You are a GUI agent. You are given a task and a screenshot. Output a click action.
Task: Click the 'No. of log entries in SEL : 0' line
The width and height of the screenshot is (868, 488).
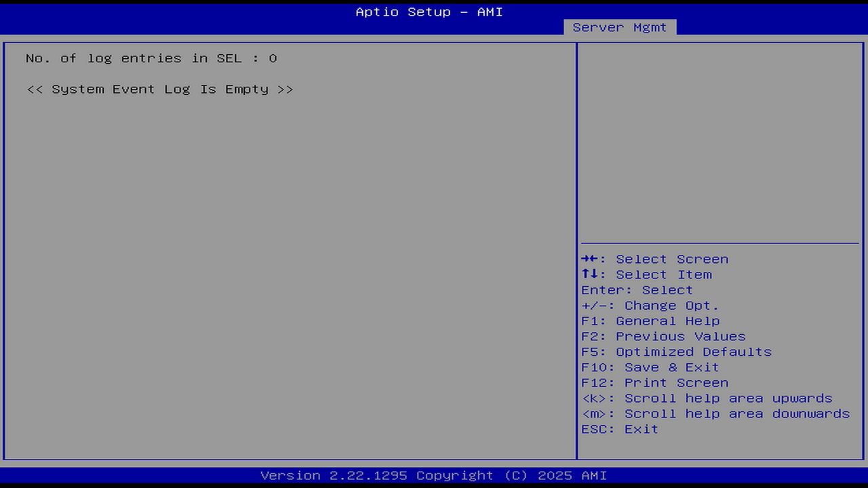[151, 58]
